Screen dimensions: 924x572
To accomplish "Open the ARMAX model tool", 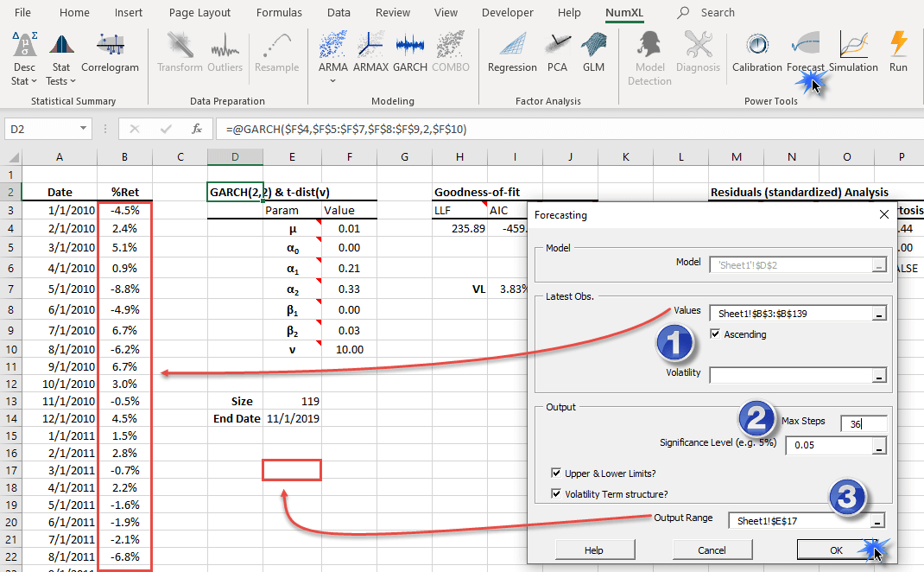I will (371, 52).
